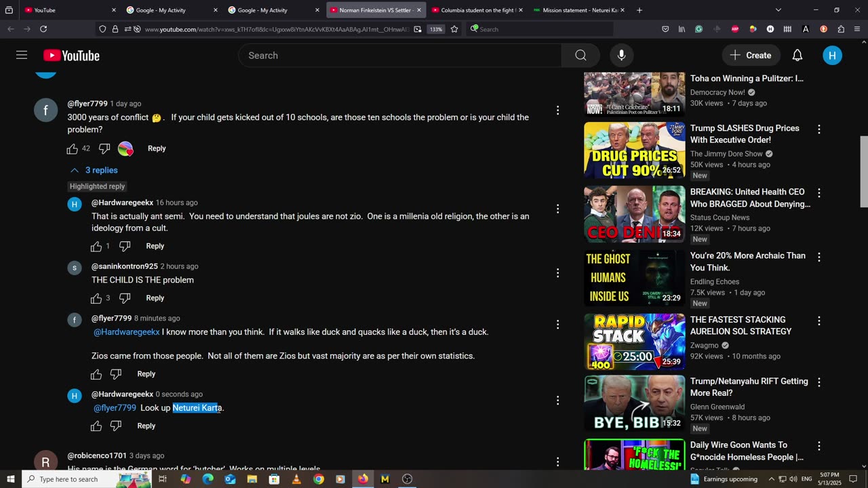Click the Create button

pos(751,56)
